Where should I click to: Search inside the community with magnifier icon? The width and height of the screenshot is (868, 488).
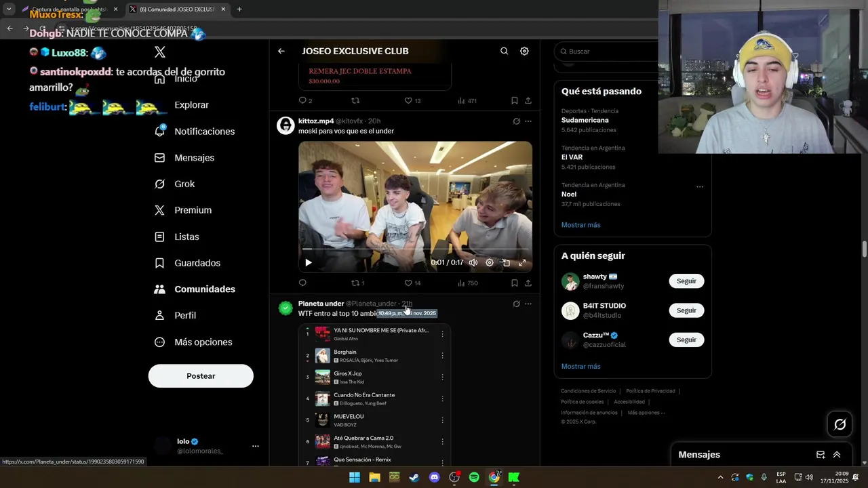click(x=504, y=51)
